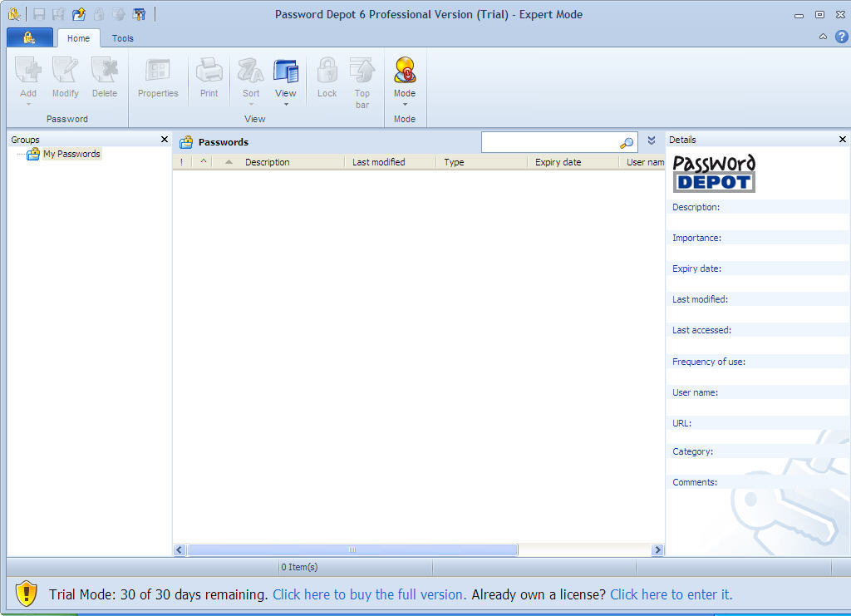Click the padlock icon on the quick toolbar

pos(98,14)
